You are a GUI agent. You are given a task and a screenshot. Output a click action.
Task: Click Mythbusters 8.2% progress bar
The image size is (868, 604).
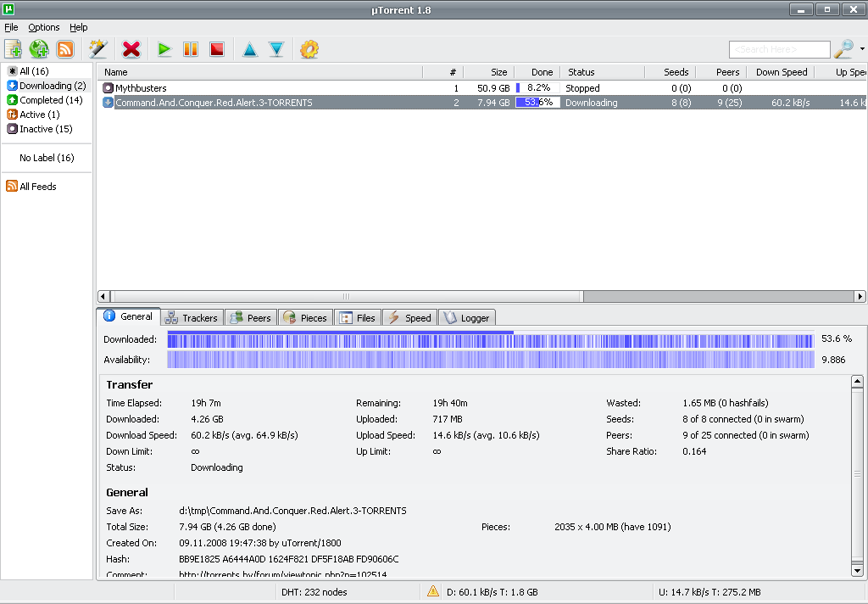537,88
